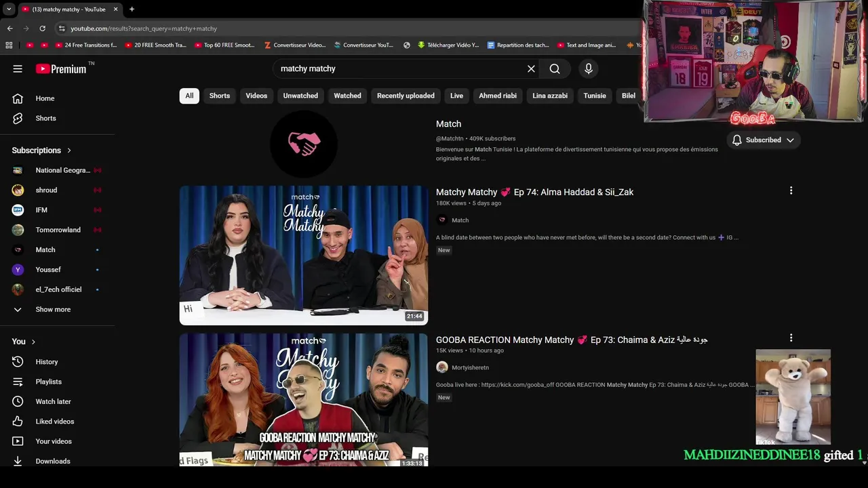Click GOOBA REACTION video thumbnail

click(304, 399)
